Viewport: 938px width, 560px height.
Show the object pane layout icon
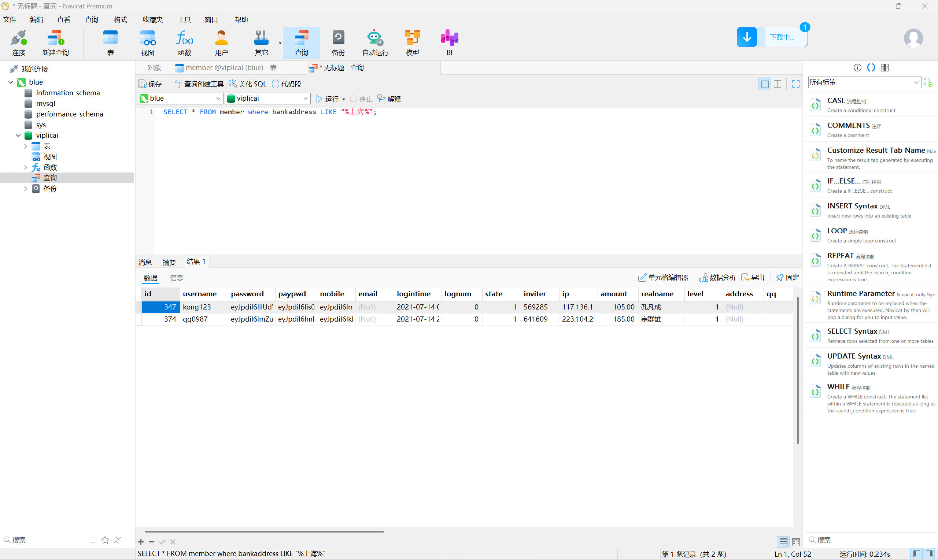[x=885, y=67]
